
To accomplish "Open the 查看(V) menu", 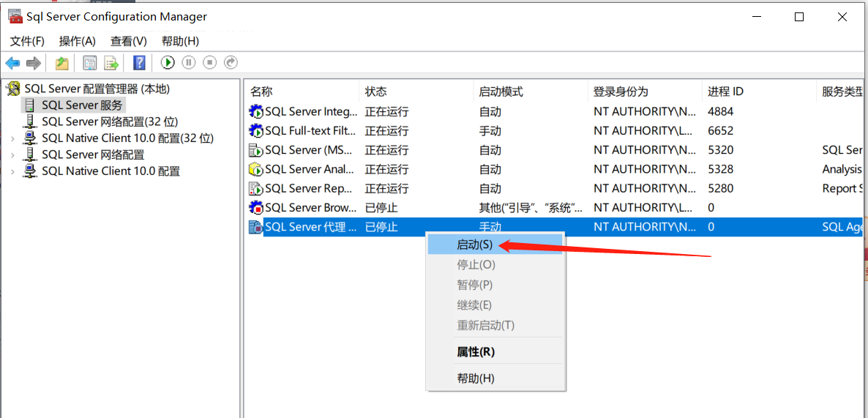I will pos(129,41).
